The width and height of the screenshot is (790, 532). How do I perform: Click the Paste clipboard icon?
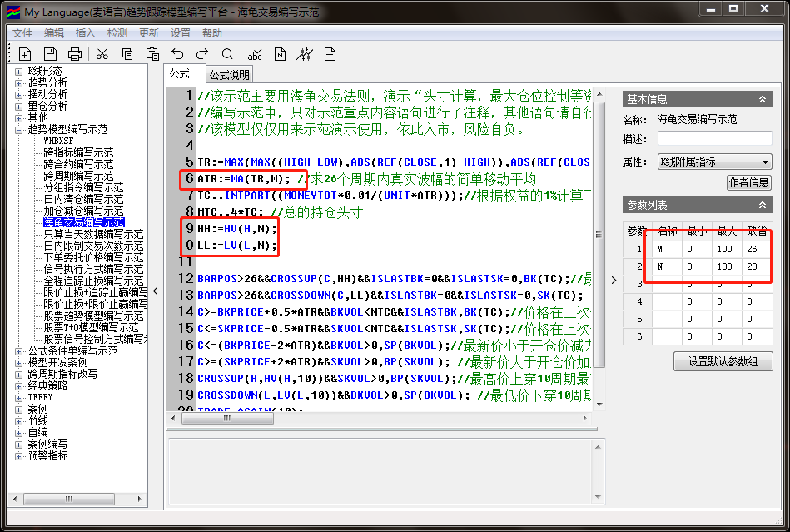152,54
